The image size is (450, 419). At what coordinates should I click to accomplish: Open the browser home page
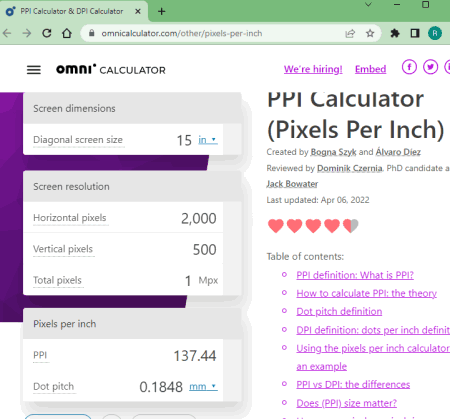pyautogui.click(x=67, y=33)
